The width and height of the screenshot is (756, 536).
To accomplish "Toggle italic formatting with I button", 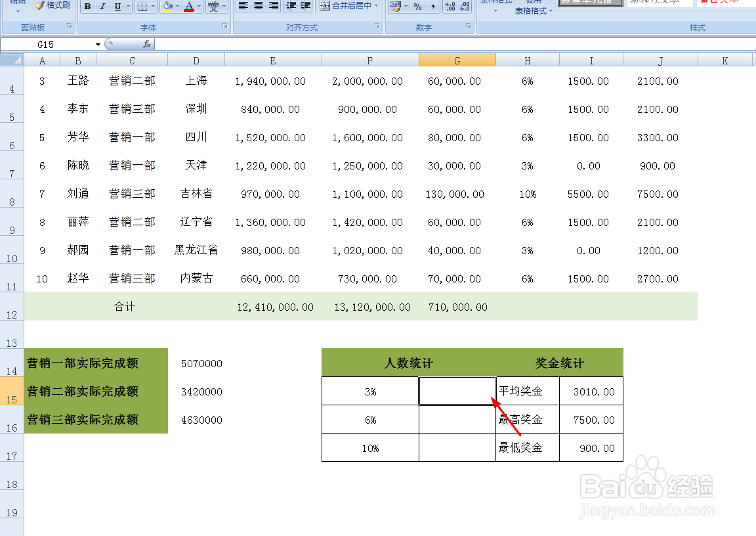I will [x=102, y=7].
